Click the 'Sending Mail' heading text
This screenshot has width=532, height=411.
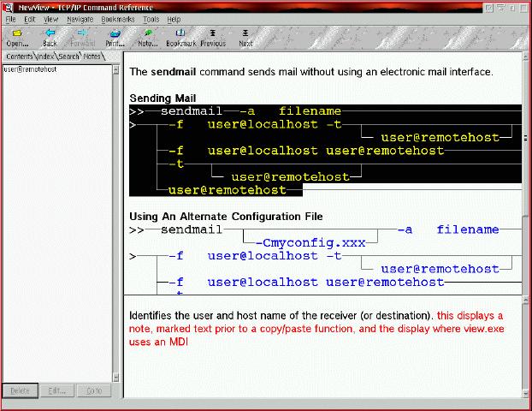click(163, 98)
